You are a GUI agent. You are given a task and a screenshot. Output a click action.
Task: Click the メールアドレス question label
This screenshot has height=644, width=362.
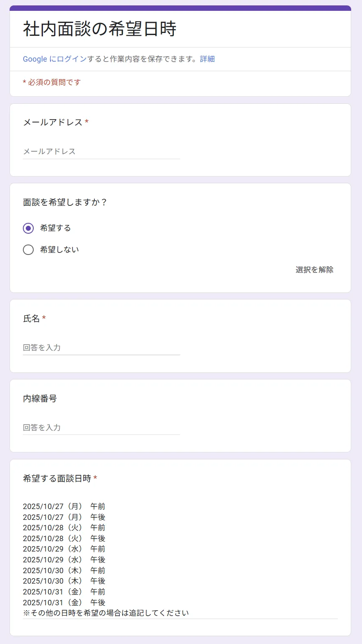click(53, 122)
